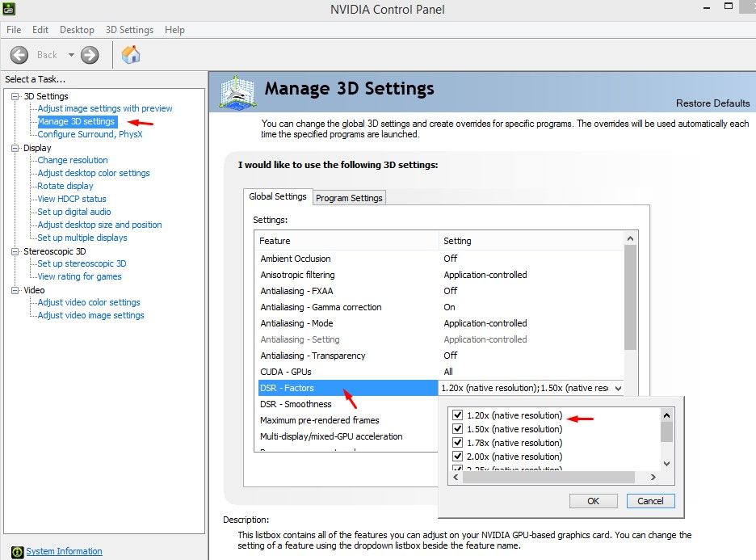
Task: Select the Ambient Occlusion row
Action: coord(441,259)
